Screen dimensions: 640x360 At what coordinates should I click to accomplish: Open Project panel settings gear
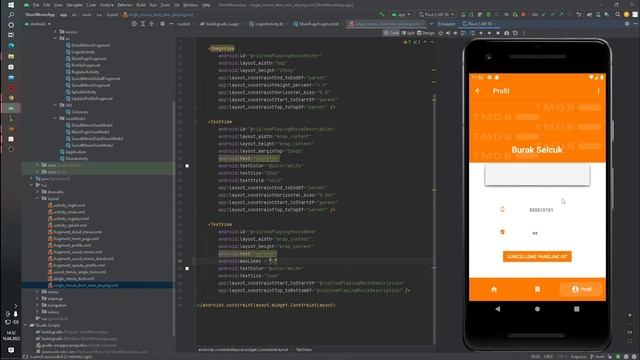[x=162, y=24]
